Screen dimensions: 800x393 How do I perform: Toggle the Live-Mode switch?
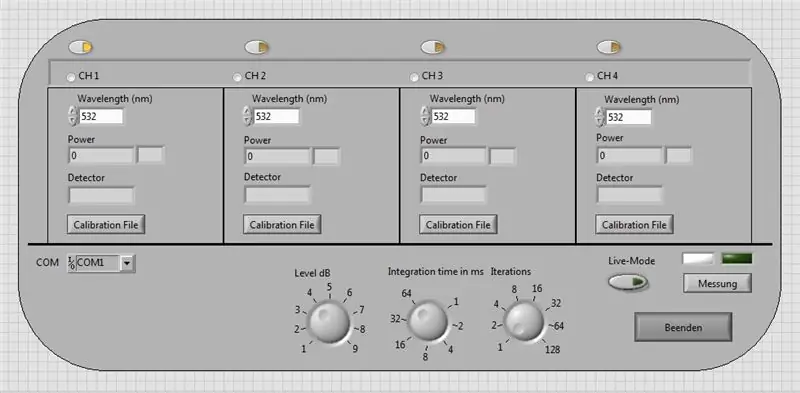(628, 282)
